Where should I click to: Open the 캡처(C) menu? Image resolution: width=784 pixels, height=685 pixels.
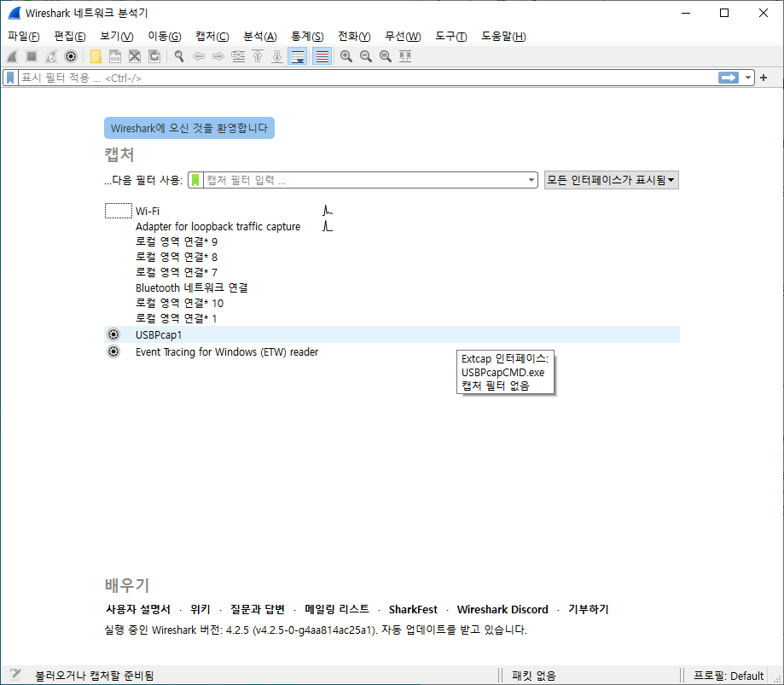point(212,36)
